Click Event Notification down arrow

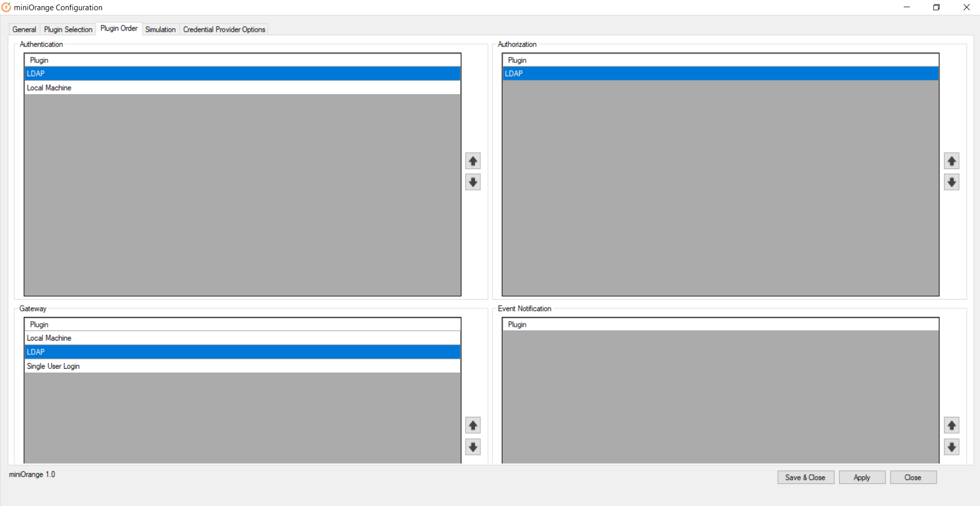tap(951, 447)
